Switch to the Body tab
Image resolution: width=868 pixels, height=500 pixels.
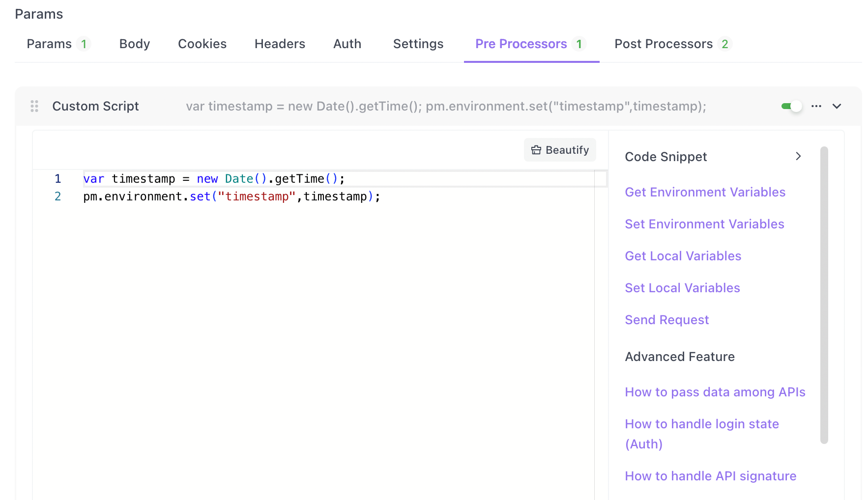135,44
